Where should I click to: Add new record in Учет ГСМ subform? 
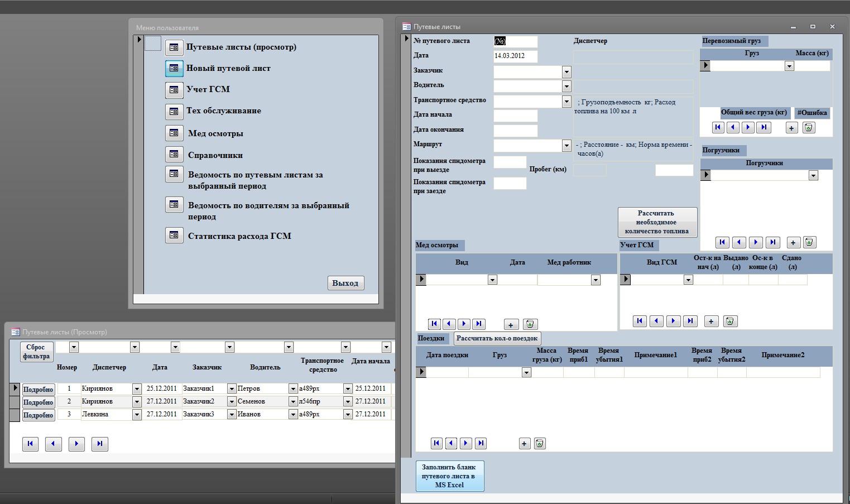pyautogui.click(x=711, y=321)
